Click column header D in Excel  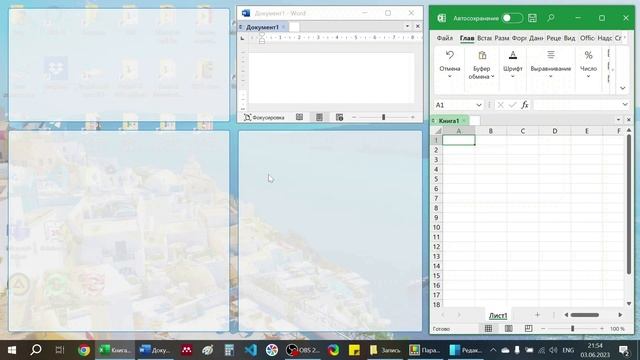555,131
